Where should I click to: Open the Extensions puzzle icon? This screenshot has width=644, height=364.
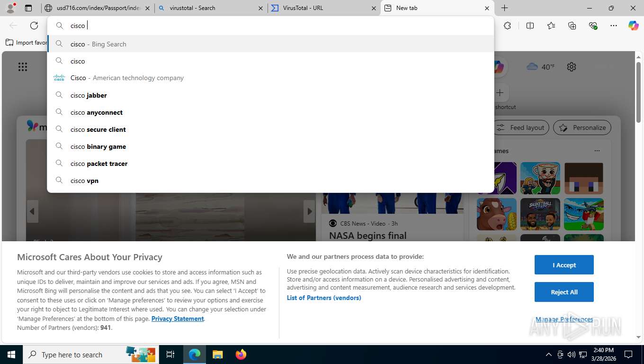click(507, 26)
